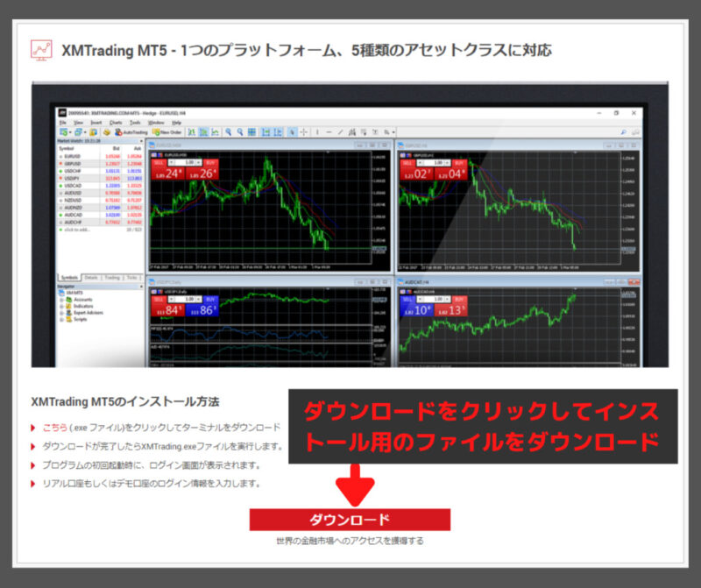Open the Insert menu in MT5

point(96,123)
